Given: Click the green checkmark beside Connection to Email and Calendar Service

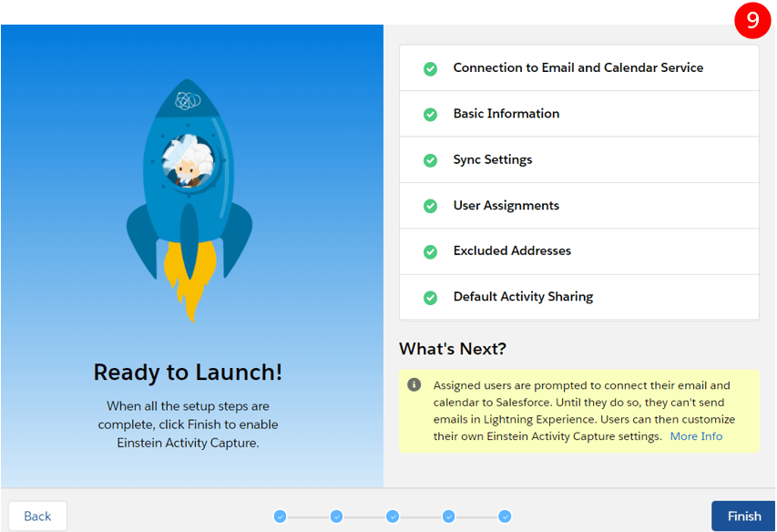Looking at the screenshot, I should (430, 69).
